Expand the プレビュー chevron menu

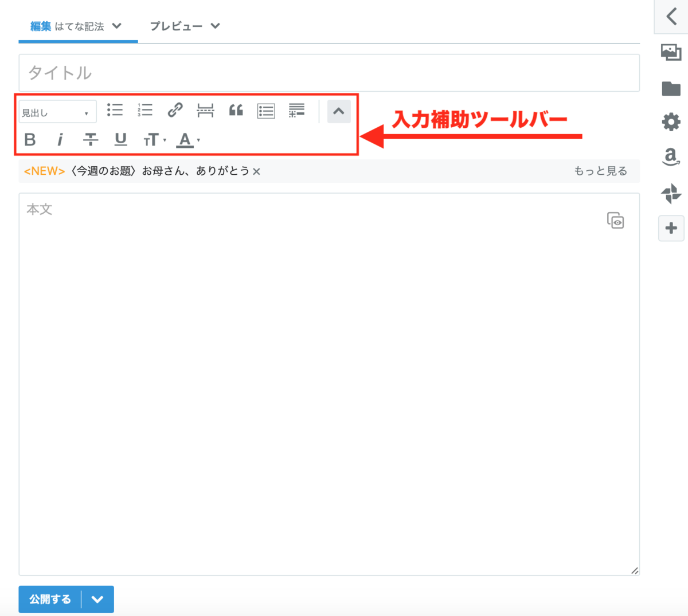[x=215, y=26]
